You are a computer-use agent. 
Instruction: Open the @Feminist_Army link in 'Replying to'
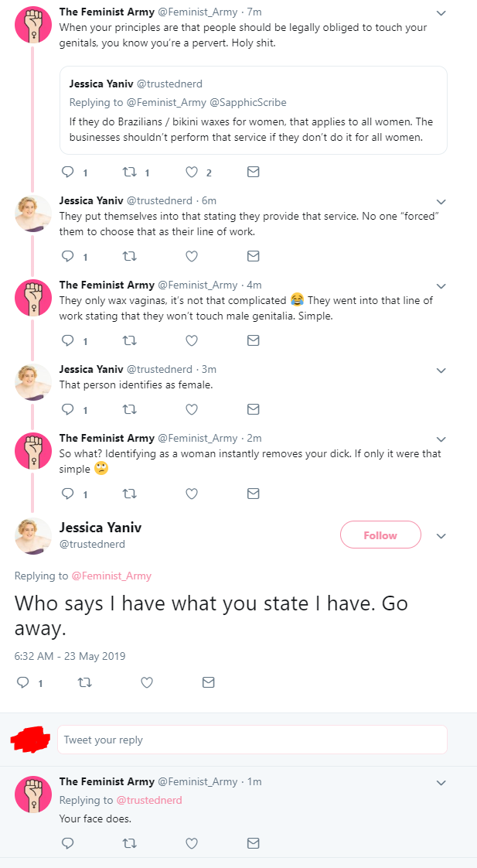[111, 576]
